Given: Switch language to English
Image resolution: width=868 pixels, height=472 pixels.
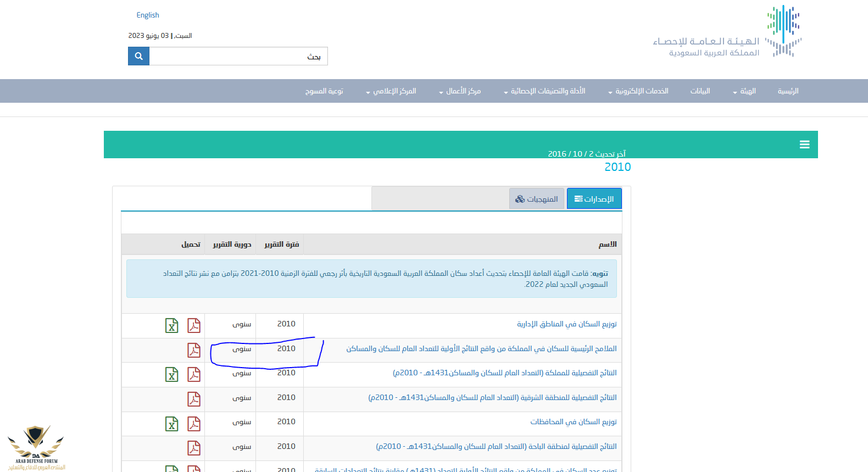Looking at the screenshot, I should pyautogui.click(x=148, y=15).
